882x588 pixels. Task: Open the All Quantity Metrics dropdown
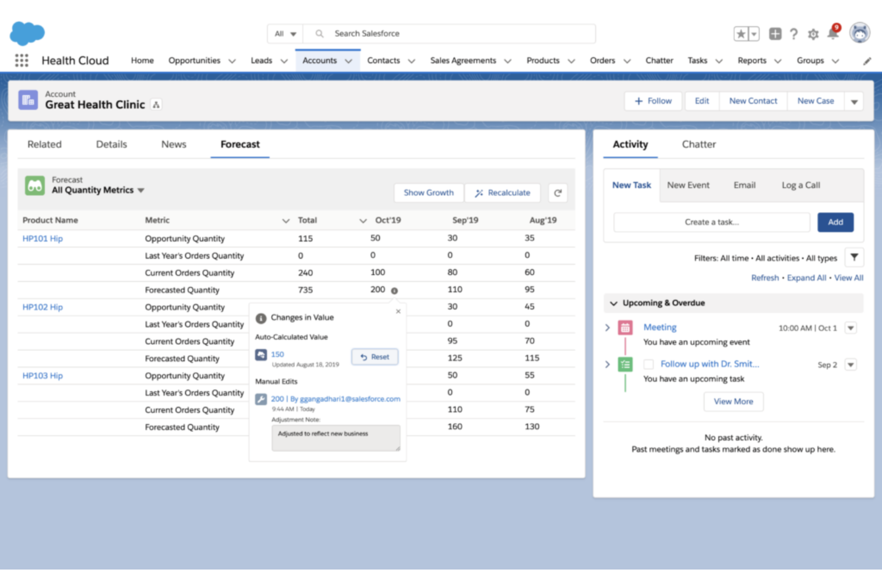[141, 191]
